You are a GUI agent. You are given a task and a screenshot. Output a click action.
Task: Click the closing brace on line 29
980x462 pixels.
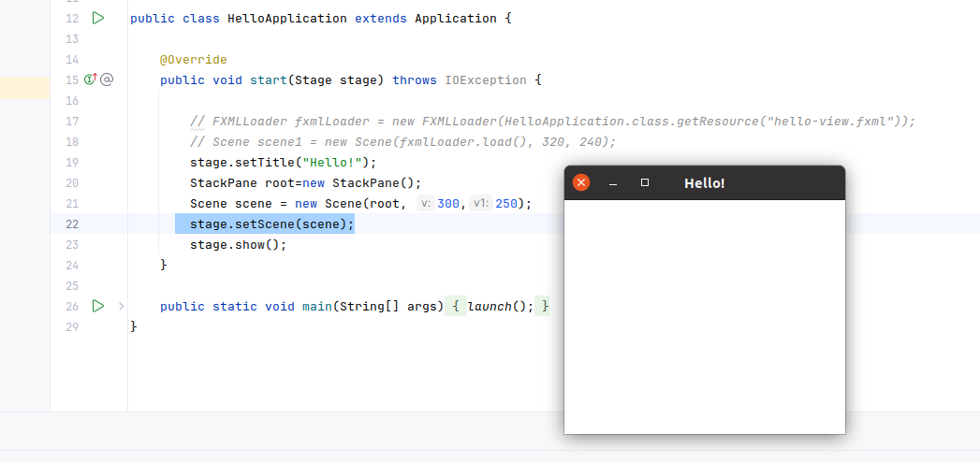tap(133, 326)
